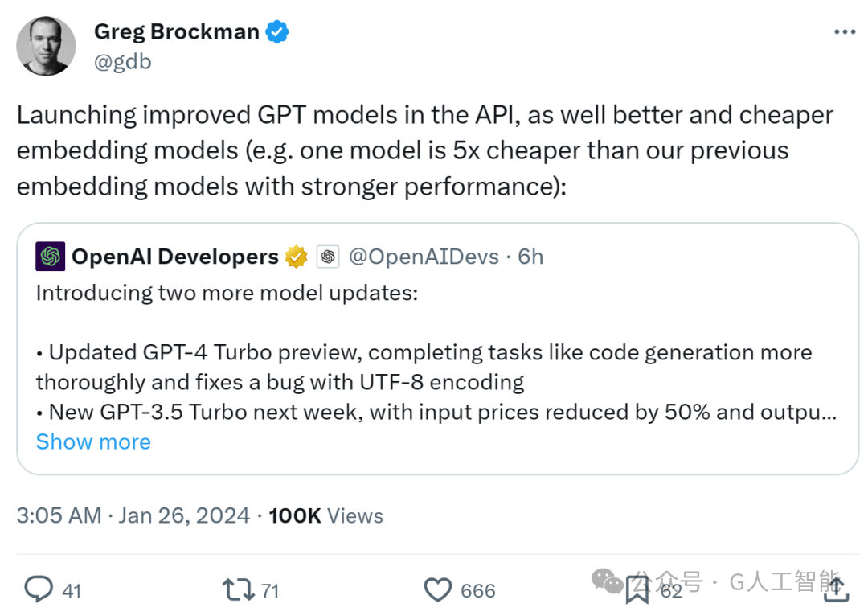Click the reply speech bubble icon
This screenshot has width=868, height=616.
[x=39, y=589]
